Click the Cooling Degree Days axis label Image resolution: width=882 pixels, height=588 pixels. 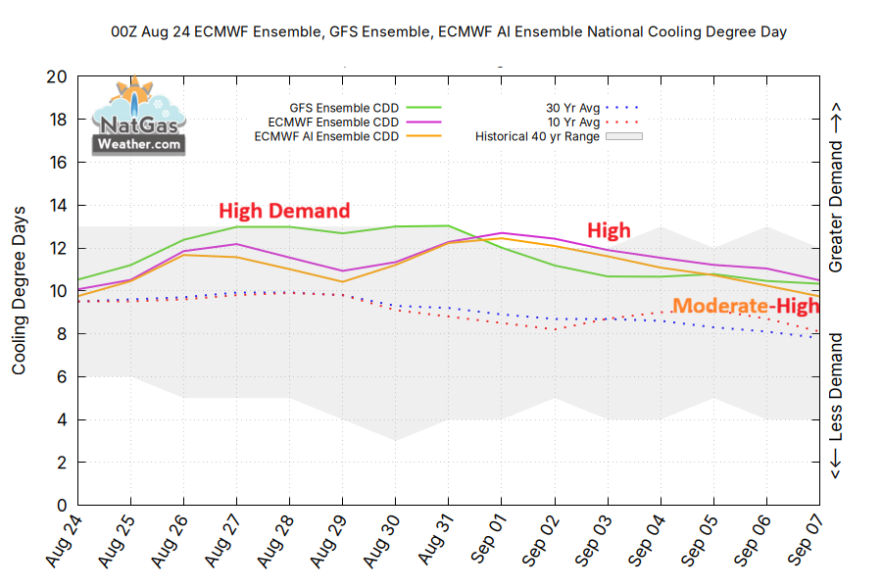pyautogui.click(x=20, y=290)
